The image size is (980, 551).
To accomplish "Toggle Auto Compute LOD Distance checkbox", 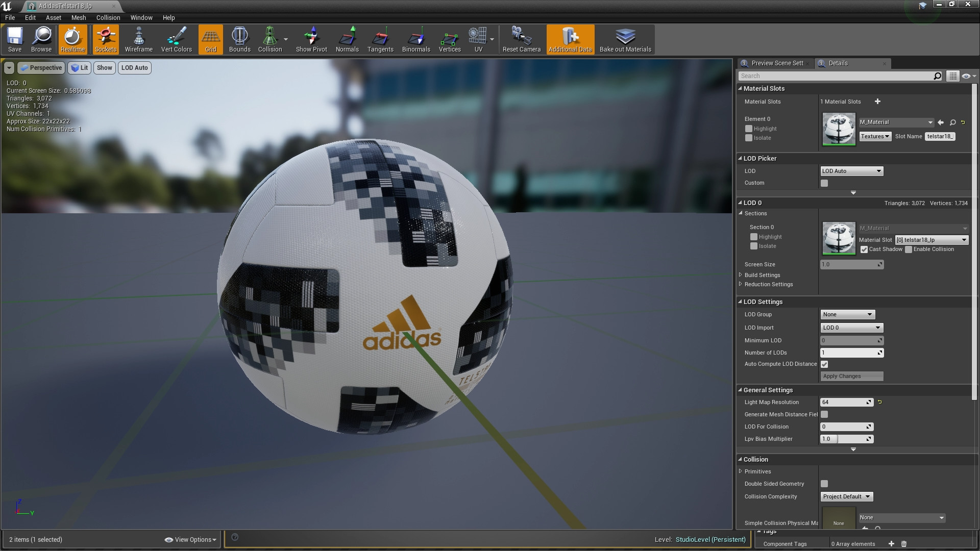I will click(x=824, y=364).
